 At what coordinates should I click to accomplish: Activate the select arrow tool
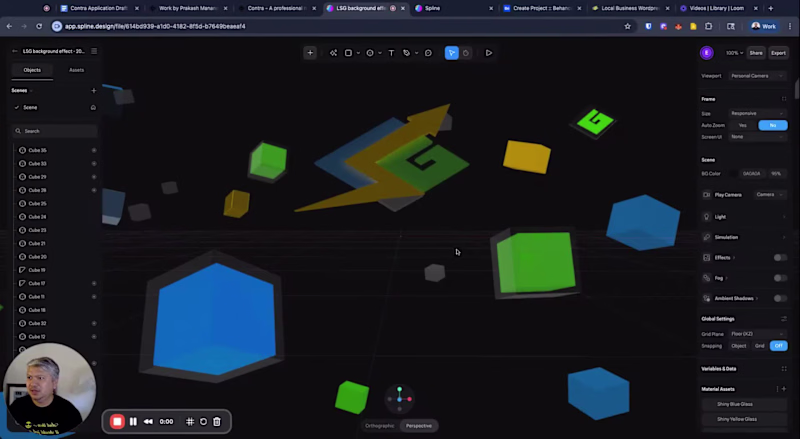452,53
